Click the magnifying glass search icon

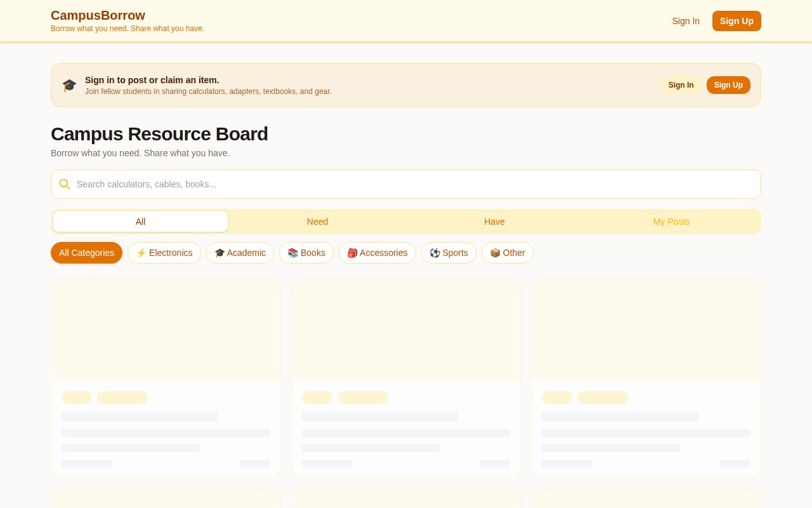(65, 184)
